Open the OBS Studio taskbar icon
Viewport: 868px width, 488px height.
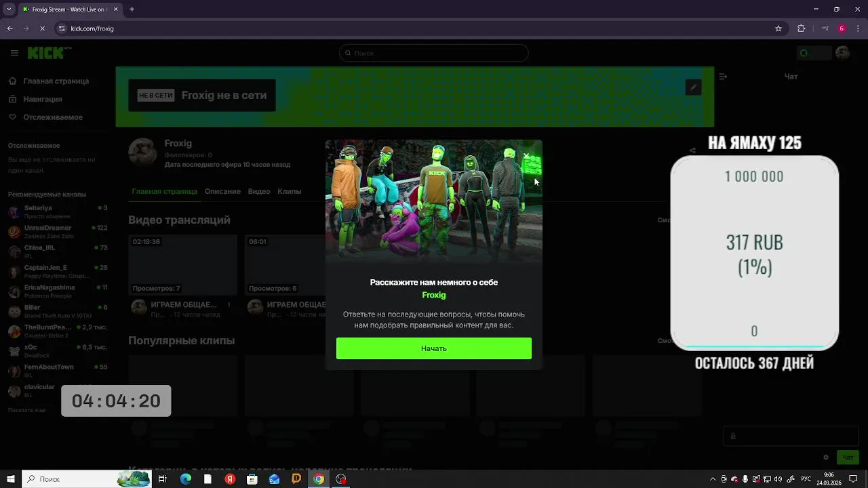[341, 479]
